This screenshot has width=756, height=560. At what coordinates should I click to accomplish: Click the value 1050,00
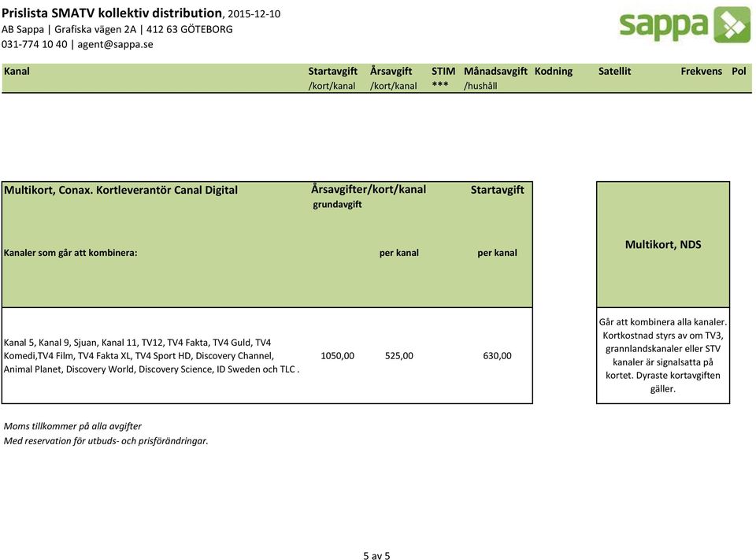click(338, 356)
